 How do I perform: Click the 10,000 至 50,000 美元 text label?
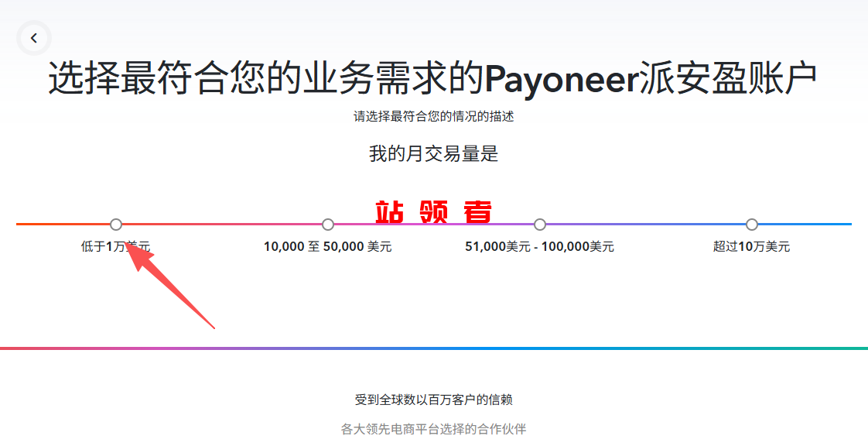pos(327,247)
